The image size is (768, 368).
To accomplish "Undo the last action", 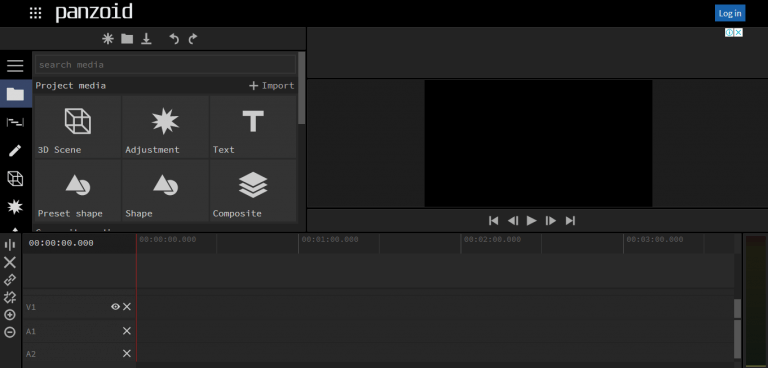I will point(174,39).
